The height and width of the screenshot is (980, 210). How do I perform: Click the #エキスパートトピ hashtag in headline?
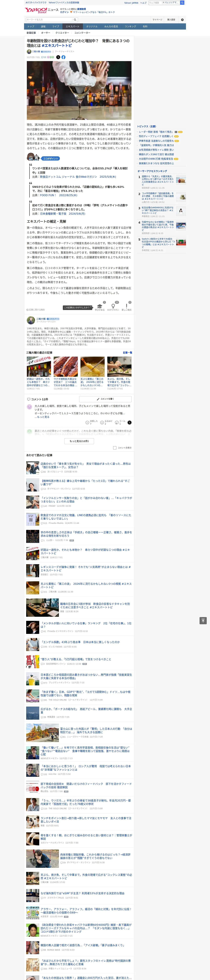pyautogui.click(x=56, y=46)
